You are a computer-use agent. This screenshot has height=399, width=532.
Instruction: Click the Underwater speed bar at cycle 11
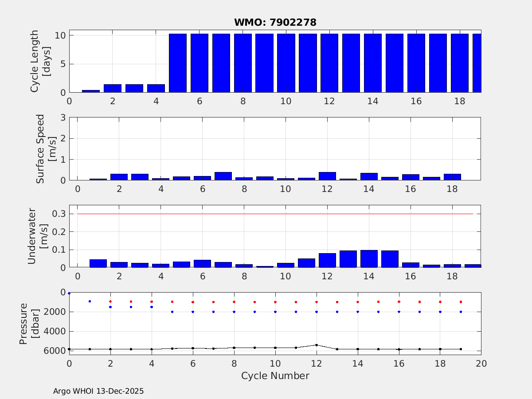pos(306,263)
